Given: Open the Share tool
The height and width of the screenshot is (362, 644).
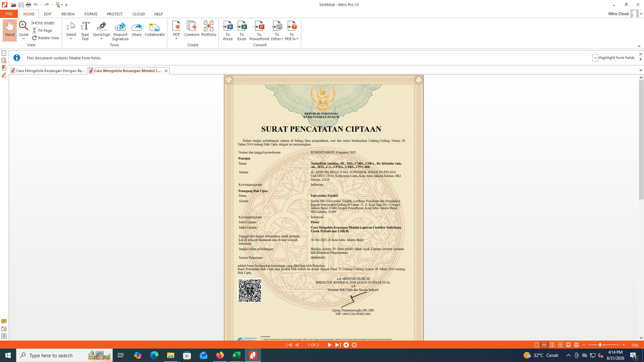Looking at the screenshot, I should click(137, 29).
